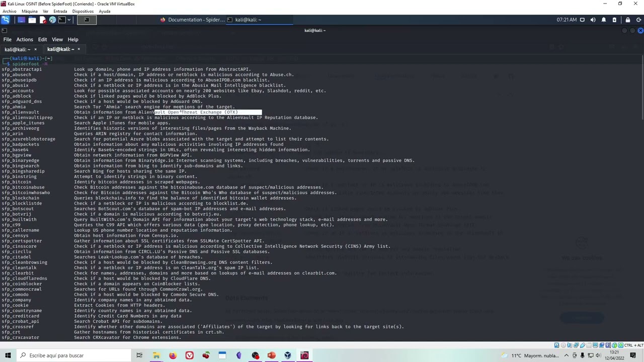
Task: Open the terminal Actions menu
Action: pos(25,39)
